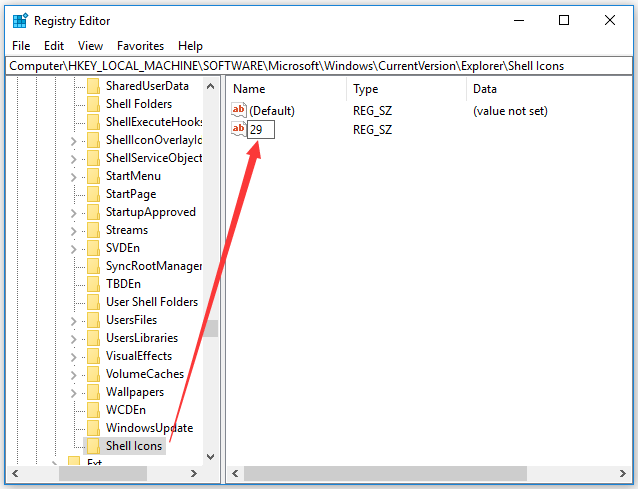The image size is (638, 489).
Task: Expand the ShellIconOverlay tree node
Action: pos(74,141)
